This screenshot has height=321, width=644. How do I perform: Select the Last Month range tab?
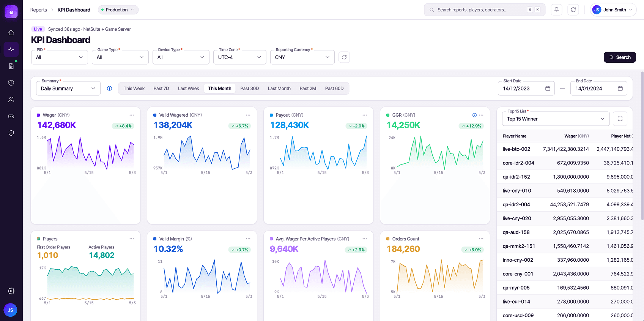[279, 89]
